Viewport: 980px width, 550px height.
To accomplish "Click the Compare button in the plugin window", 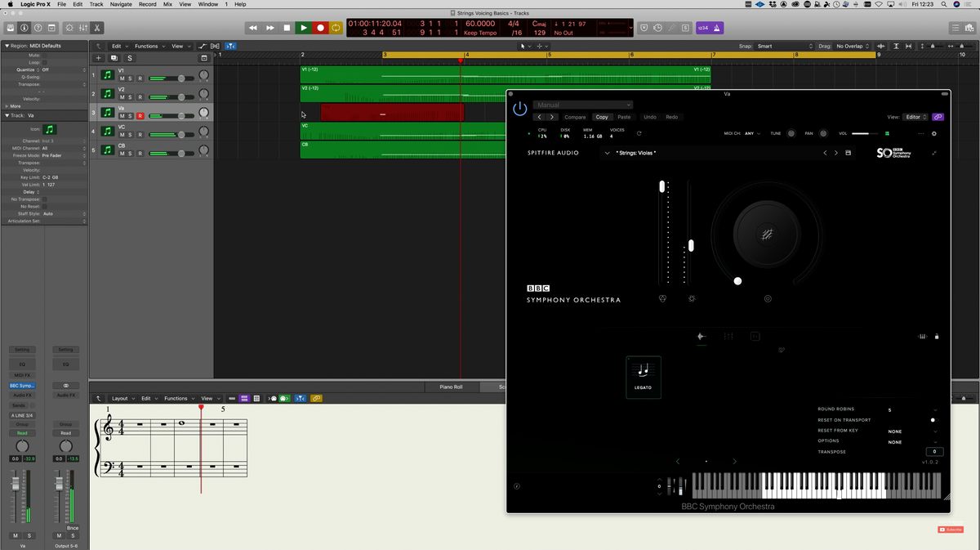I will [575, 117].
